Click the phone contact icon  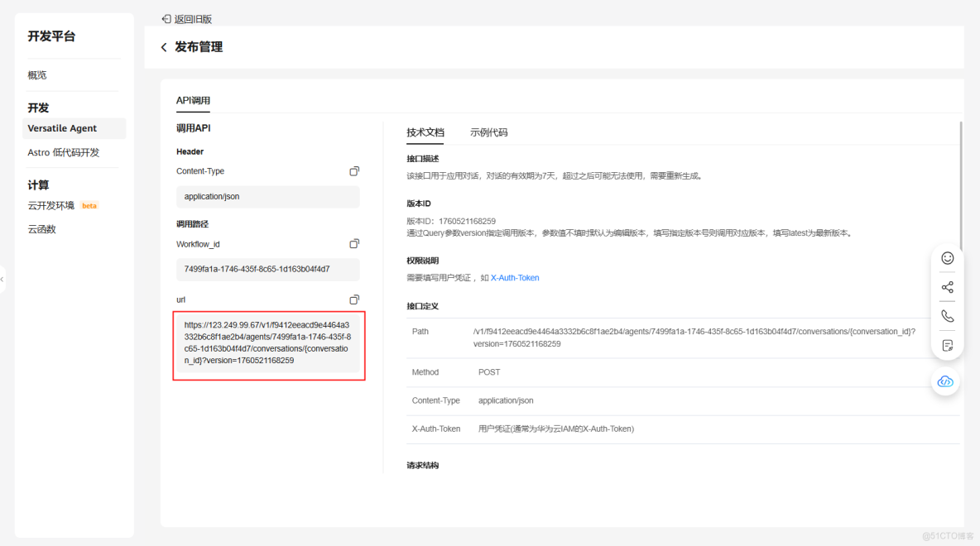[x=947, y=315]
